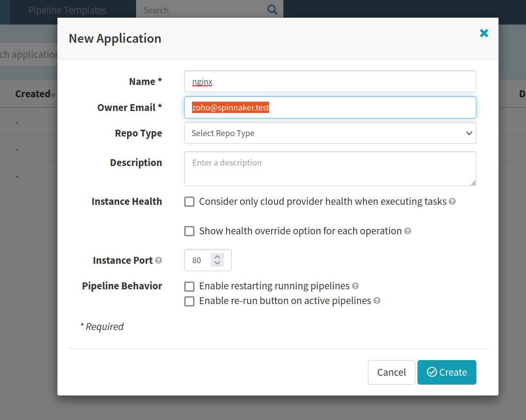Toggle Enable re-run button on active pipelines

(x=189, y=301)
